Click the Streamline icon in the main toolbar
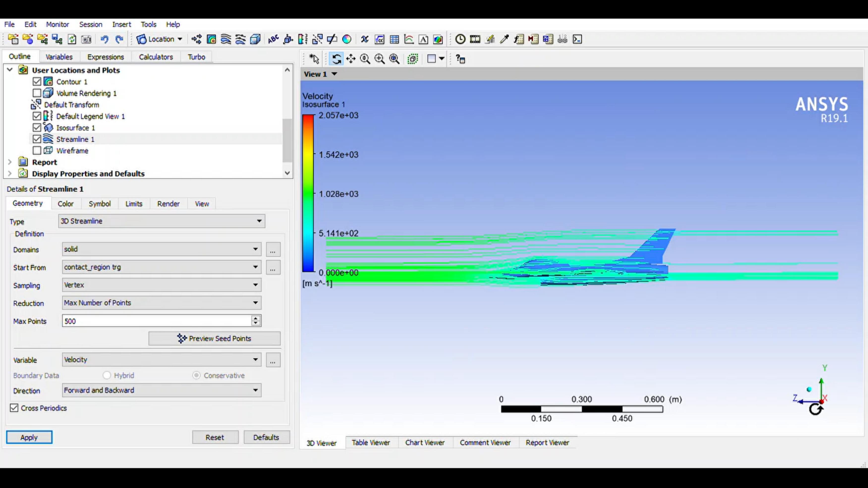 [226, 39]
